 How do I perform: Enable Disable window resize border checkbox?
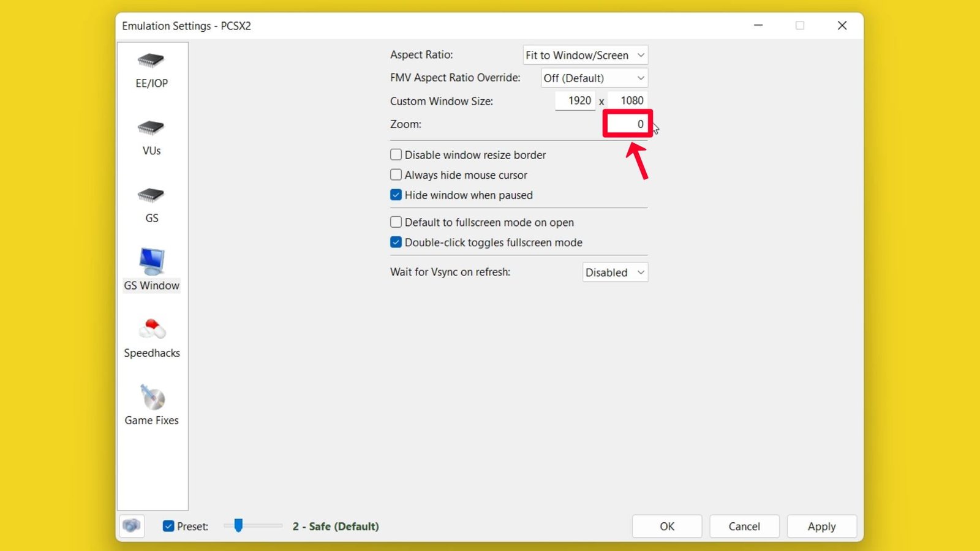click(396, 155)
